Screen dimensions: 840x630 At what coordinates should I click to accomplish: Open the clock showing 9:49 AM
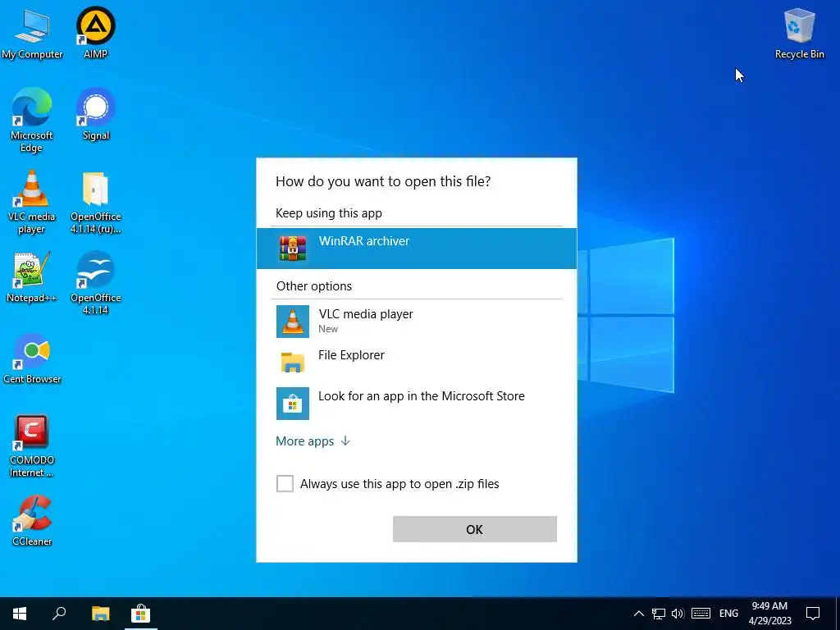point(769,614)
